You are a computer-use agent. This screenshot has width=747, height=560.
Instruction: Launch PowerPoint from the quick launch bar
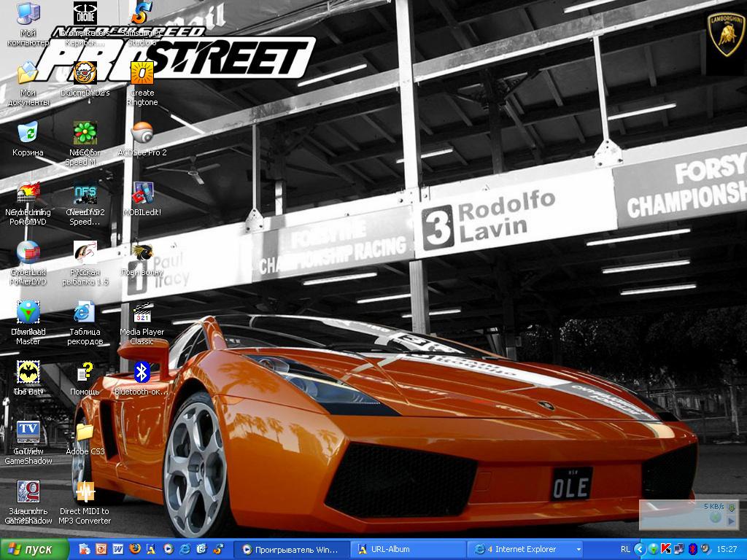(101, 550)
